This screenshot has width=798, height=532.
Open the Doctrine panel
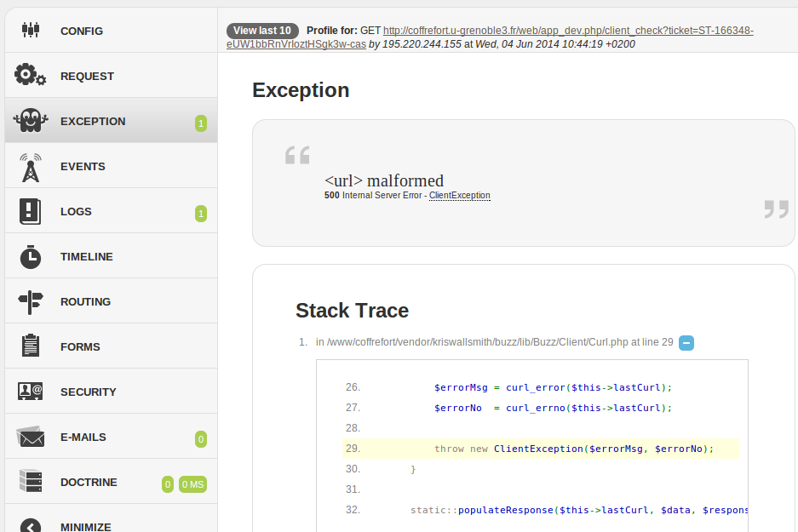tap(111, 482)
